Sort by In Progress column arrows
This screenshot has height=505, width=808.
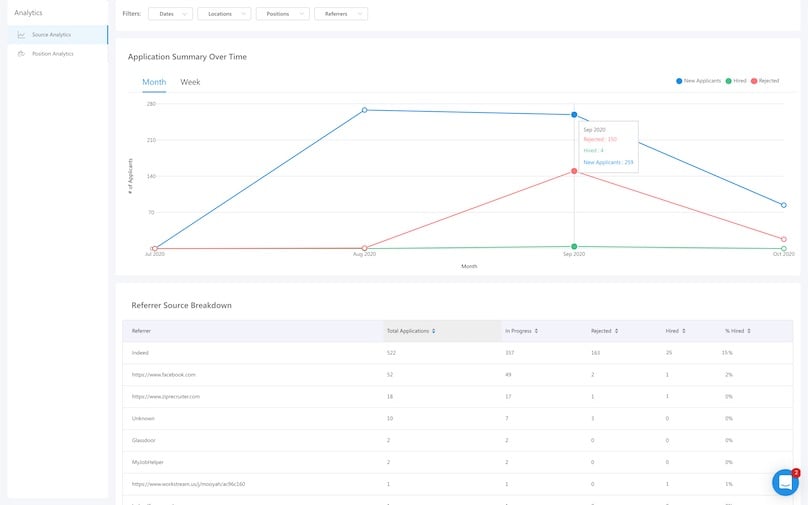537,330
